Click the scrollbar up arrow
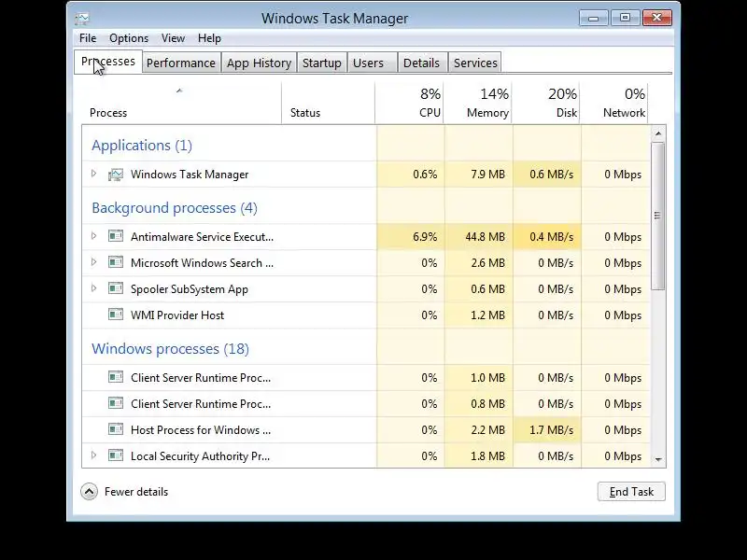 click(x=658, y=133)
